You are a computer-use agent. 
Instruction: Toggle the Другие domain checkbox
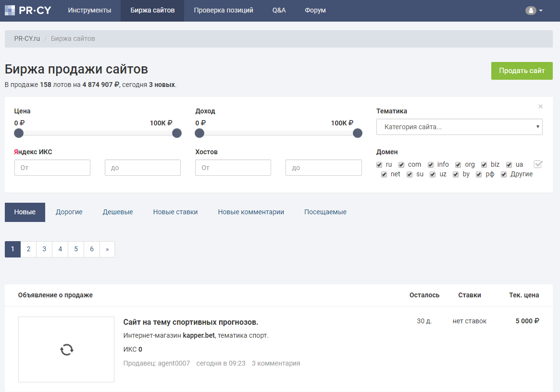tap(504, 174)
